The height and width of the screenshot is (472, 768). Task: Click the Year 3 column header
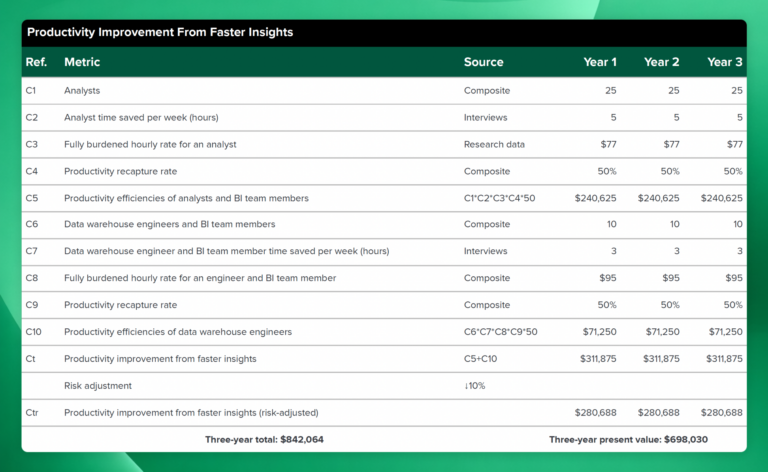pyautogui.click(x=724, y=62)
